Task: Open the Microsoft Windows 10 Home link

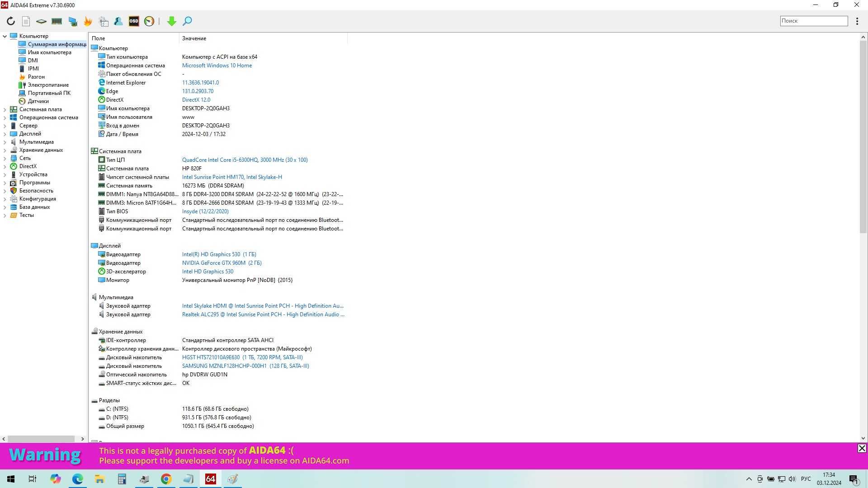Action: tap(217, 66)
